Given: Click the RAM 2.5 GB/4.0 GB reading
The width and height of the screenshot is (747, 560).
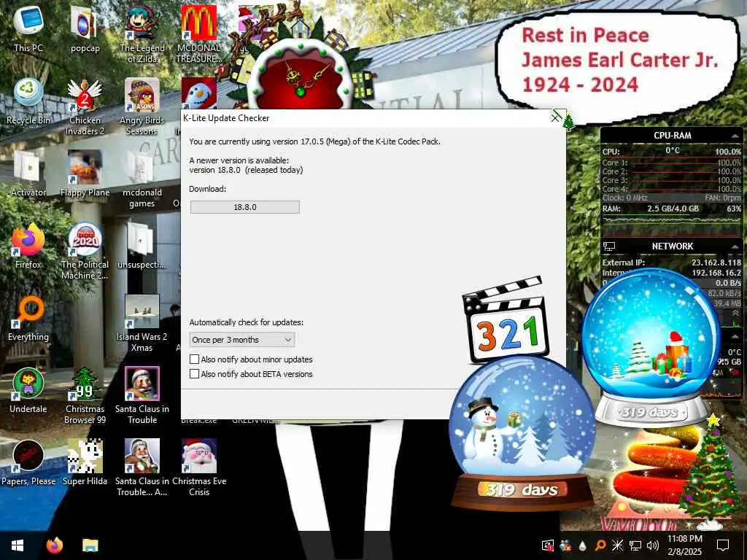Looking at the screenshot, I should [673, 209].
